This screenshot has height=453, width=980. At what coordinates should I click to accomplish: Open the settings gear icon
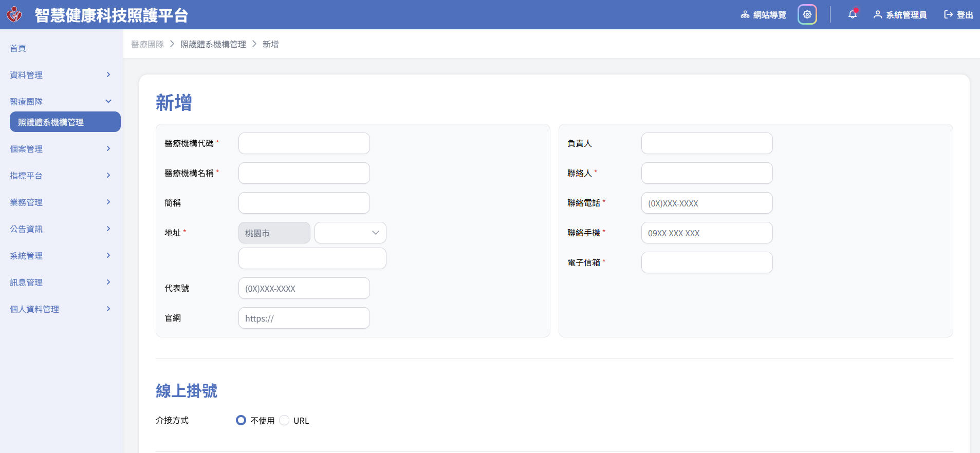pos(807,14)
